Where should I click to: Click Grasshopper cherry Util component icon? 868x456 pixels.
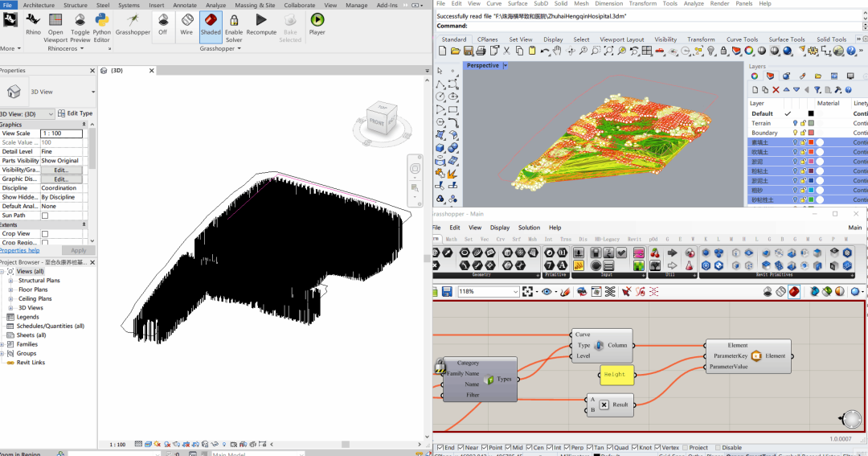pyautogui.click(x=655, y=253)
